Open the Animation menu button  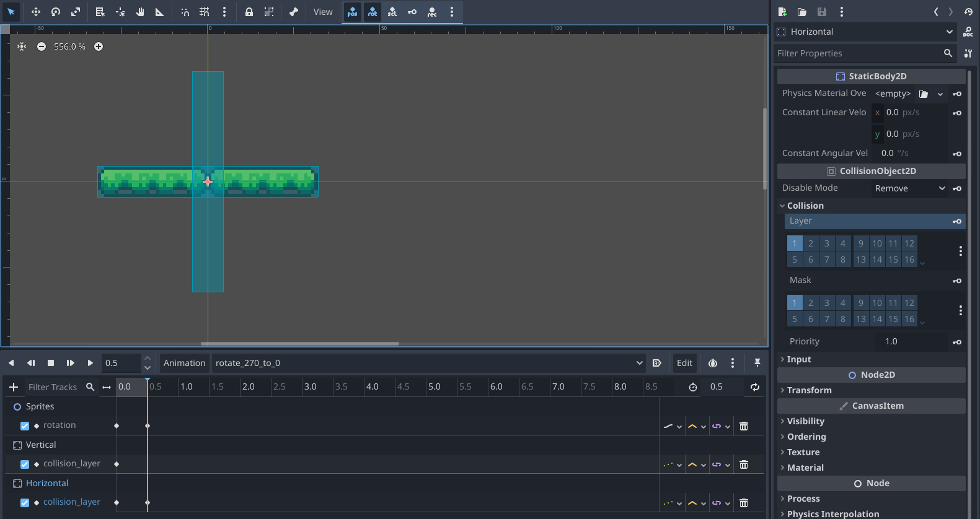[184, 363]
